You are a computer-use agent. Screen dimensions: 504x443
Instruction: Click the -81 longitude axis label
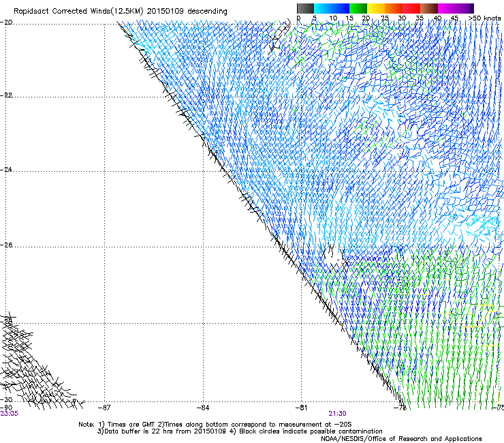pyautogui.click(x=301, y=408)
